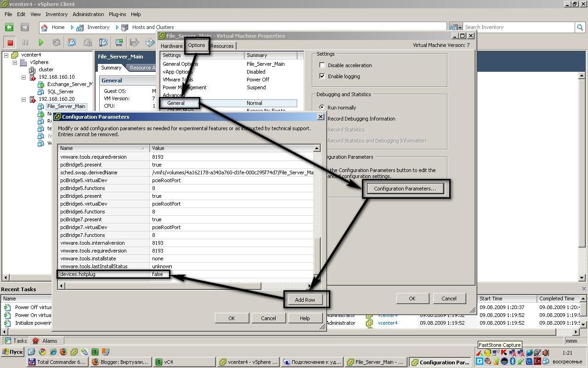588x368 pixels.
Task: Click the gray forward navigation arrow
Action: point(25,28)
